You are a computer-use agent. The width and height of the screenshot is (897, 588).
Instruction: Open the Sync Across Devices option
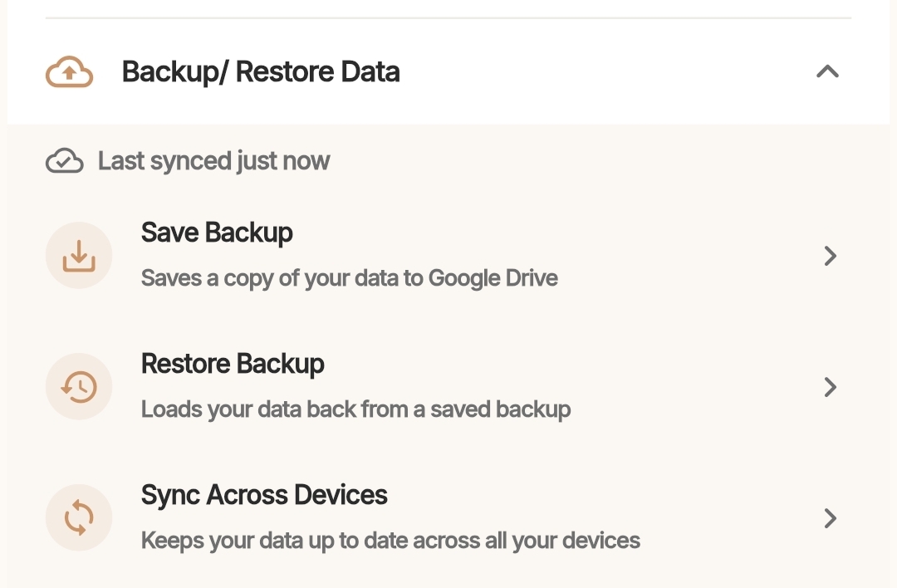click(448, 517)
